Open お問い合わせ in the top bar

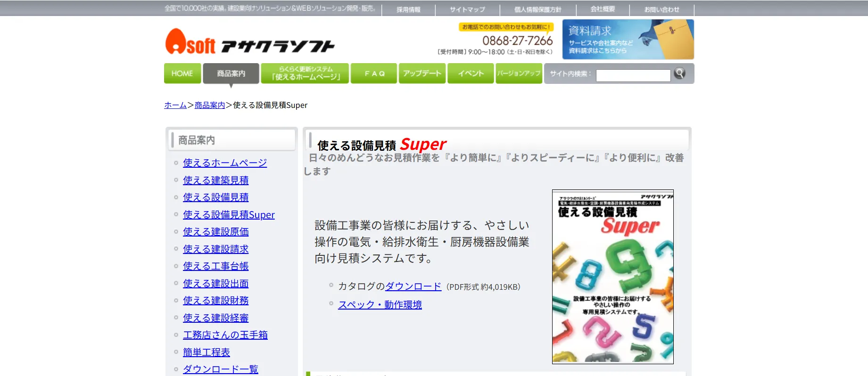[662, 9]
